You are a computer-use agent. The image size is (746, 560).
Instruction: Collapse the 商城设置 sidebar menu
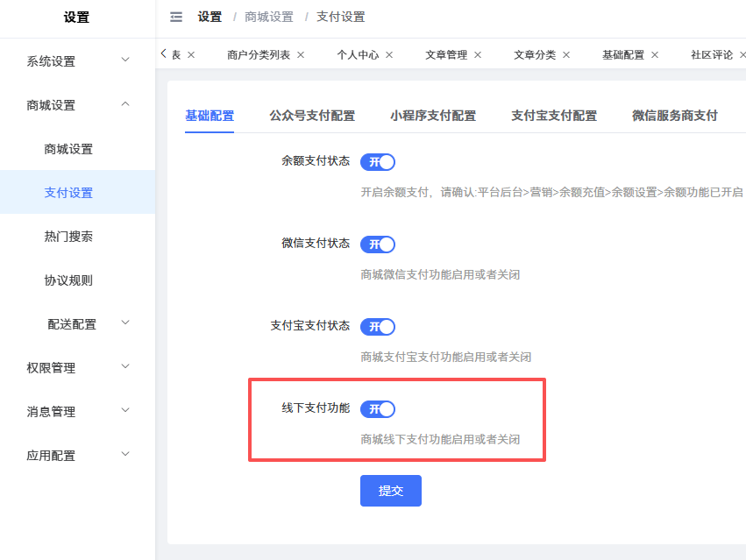[77, 105]
